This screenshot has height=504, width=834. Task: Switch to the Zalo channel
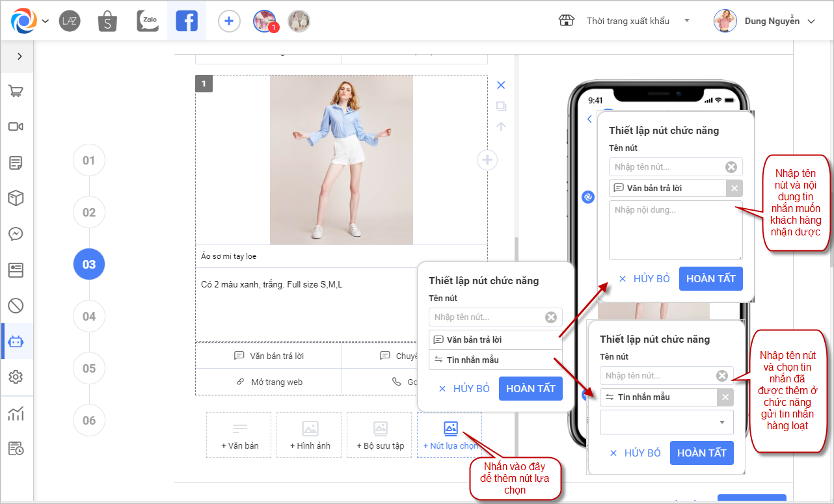click(148, 21)
